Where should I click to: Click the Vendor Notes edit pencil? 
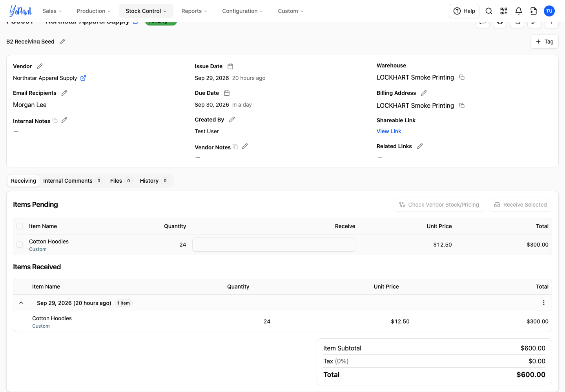[245, 146]
